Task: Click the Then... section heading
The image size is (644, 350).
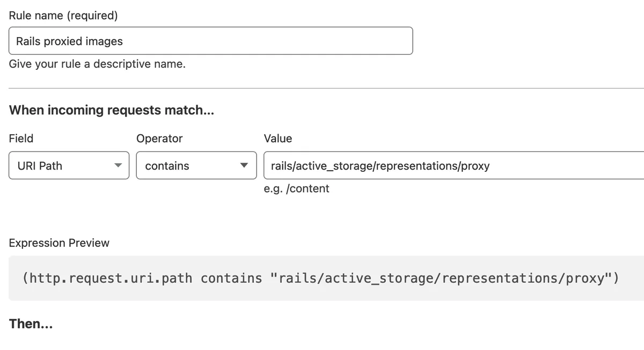Action: [x=31, y=323]
